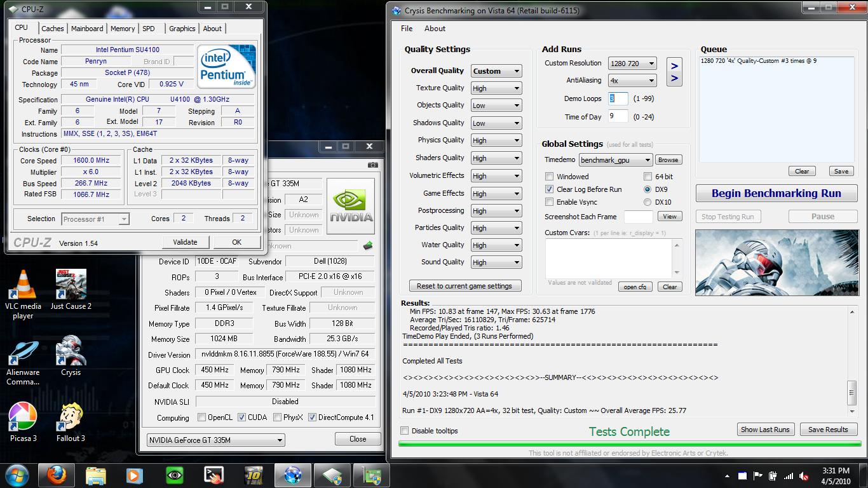The image size is (868, 488).
Task: Enable Vsync checkbox
Action: 550,202
